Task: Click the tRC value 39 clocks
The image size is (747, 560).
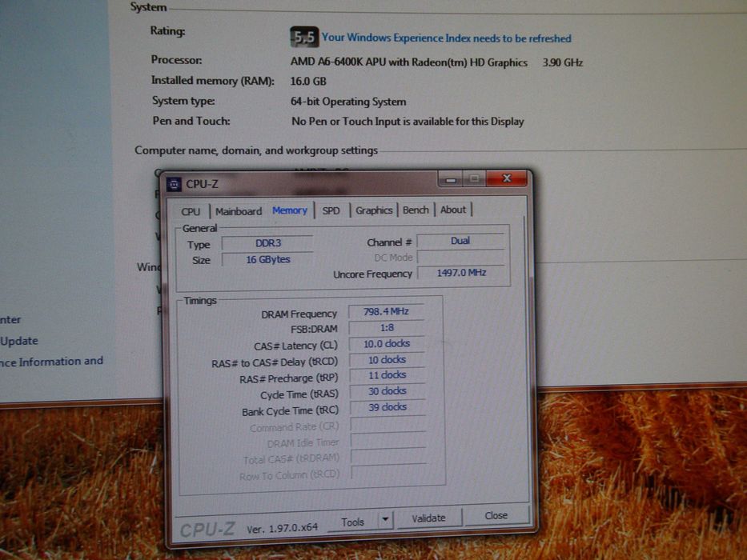Action: click(x=388, y=407)
